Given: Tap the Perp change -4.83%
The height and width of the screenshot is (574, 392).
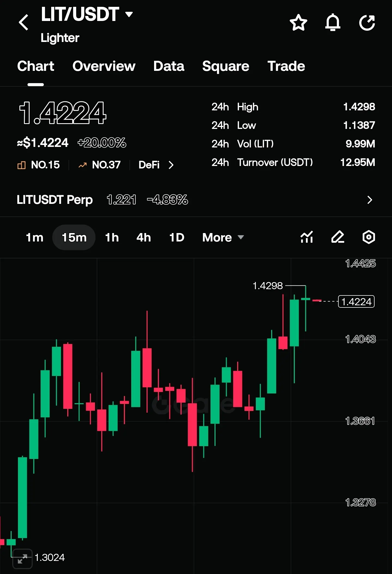Looking at the screenshot, I should 167,200.
